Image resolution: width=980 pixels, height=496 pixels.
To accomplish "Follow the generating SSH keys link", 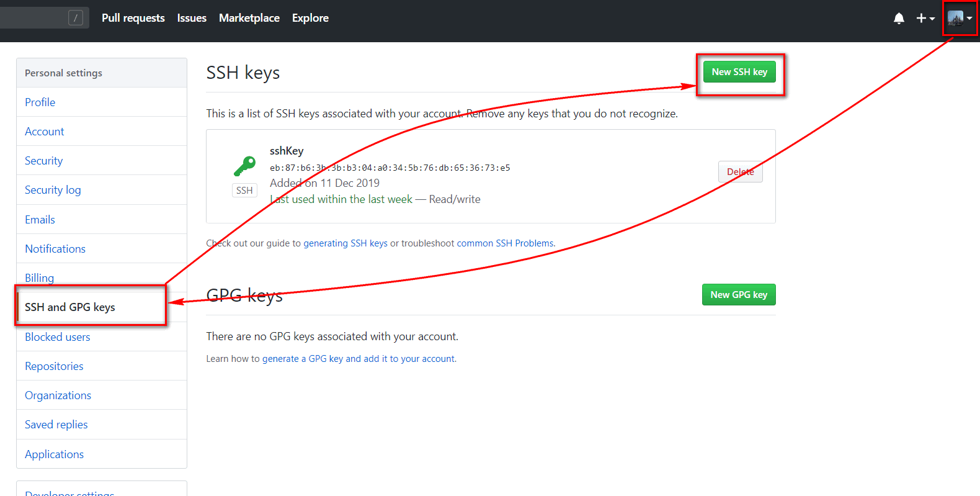I will point(345,243).
